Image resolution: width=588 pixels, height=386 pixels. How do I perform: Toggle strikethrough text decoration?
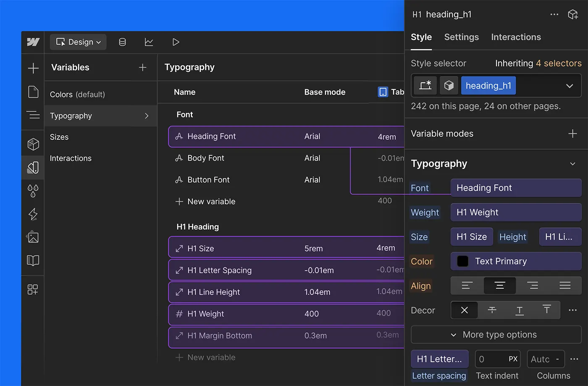tap(492, 310)
